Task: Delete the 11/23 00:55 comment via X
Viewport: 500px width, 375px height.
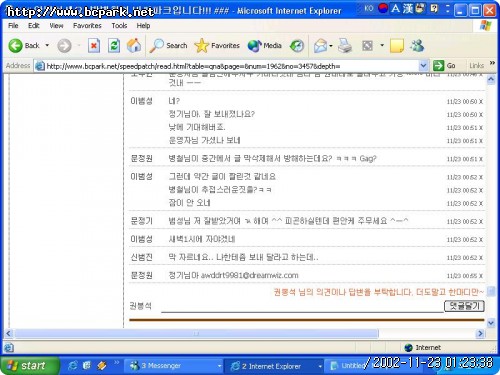Action: coord(481,276)
